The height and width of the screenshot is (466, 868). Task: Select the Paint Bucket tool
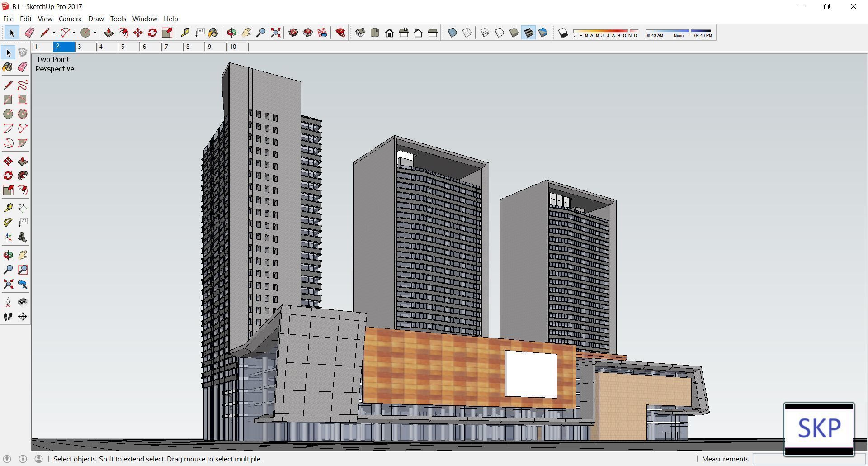coord(213,32)
